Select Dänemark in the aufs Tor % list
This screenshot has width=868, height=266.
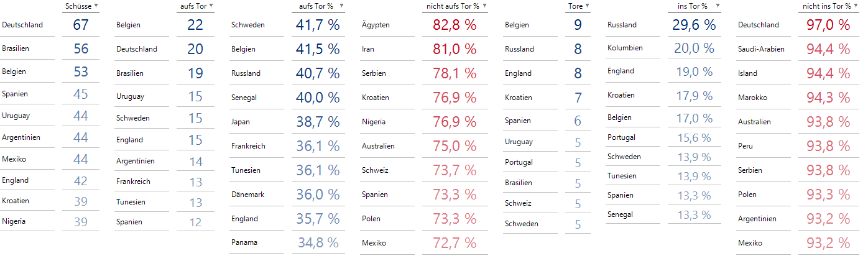click(247, 195)
